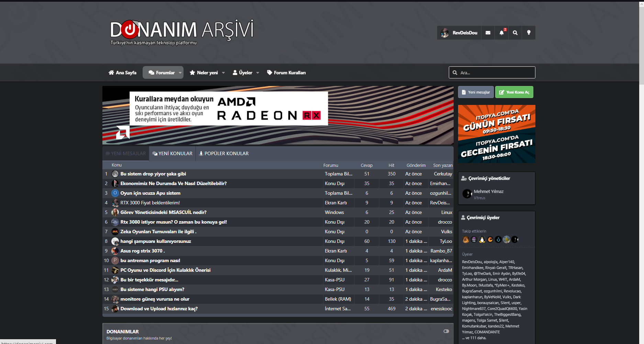Screen dimensions: 644x344
Task: Click the header search magnifier icon
Action: pos(515,33)
